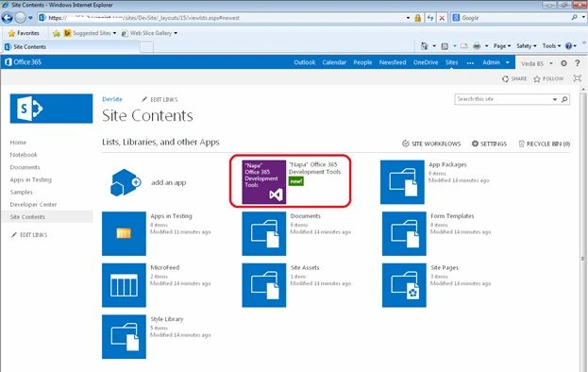Click the FOLLOW button
Viewport: 588px width, 372px height.
[x=548, y=78]
